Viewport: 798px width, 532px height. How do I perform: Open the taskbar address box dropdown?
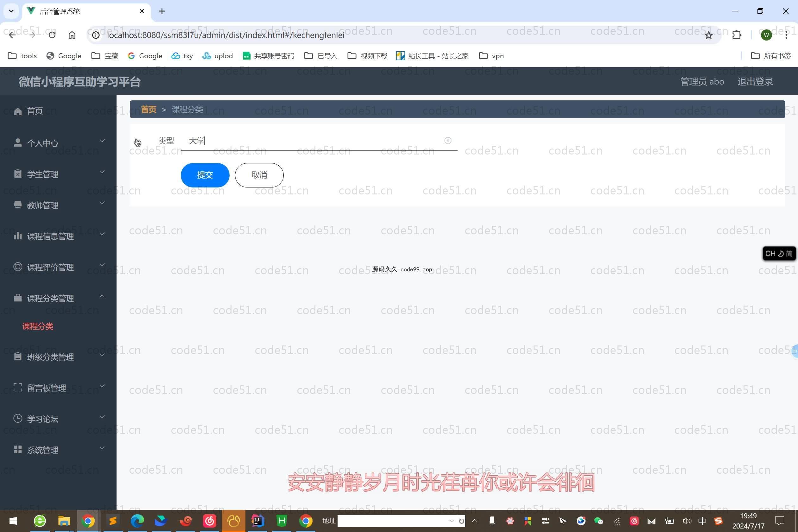(x=452, y=521)
